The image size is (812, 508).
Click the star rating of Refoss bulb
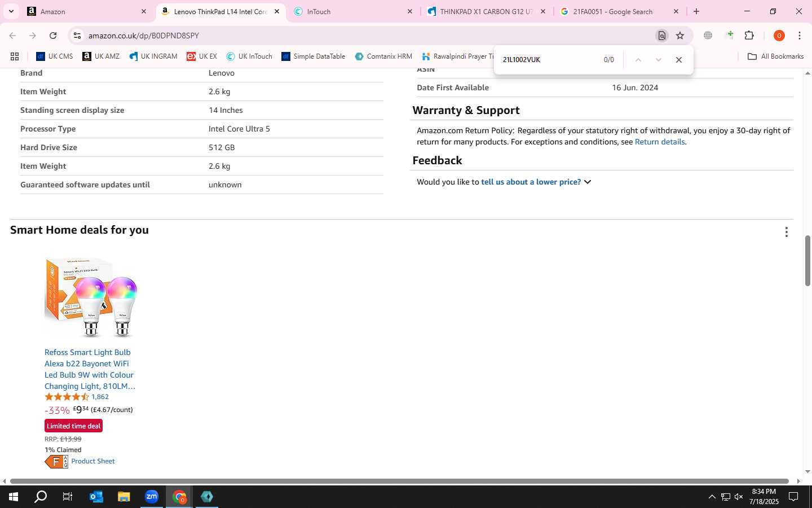click(67, 397)
